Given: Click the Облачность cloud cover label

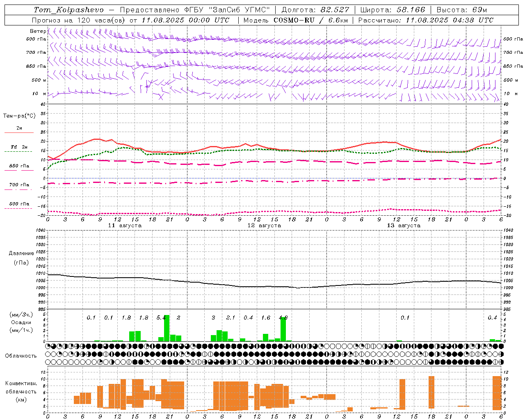Looking at the screenshot, I should click(x=21, y=356).
